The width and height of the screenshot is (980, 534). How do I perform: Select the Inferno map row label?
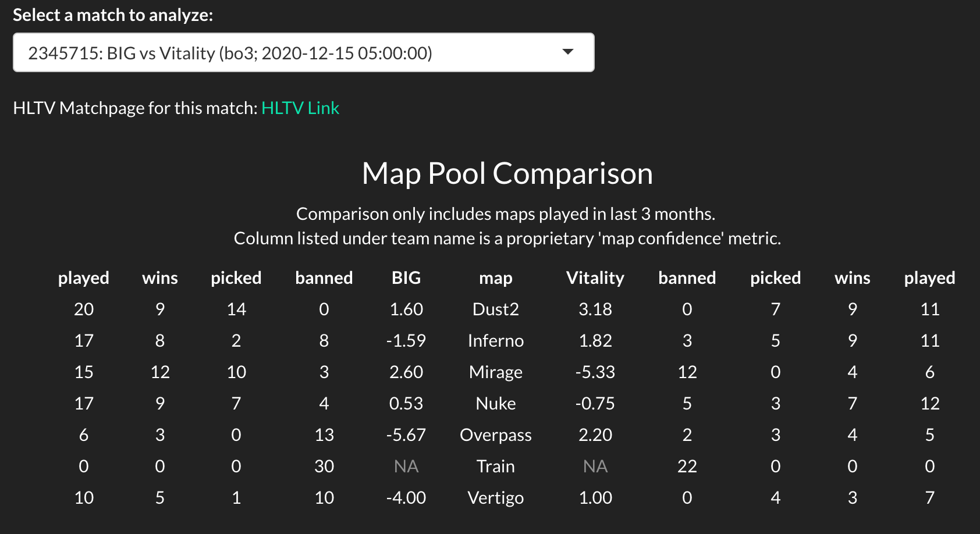(495, 341)
